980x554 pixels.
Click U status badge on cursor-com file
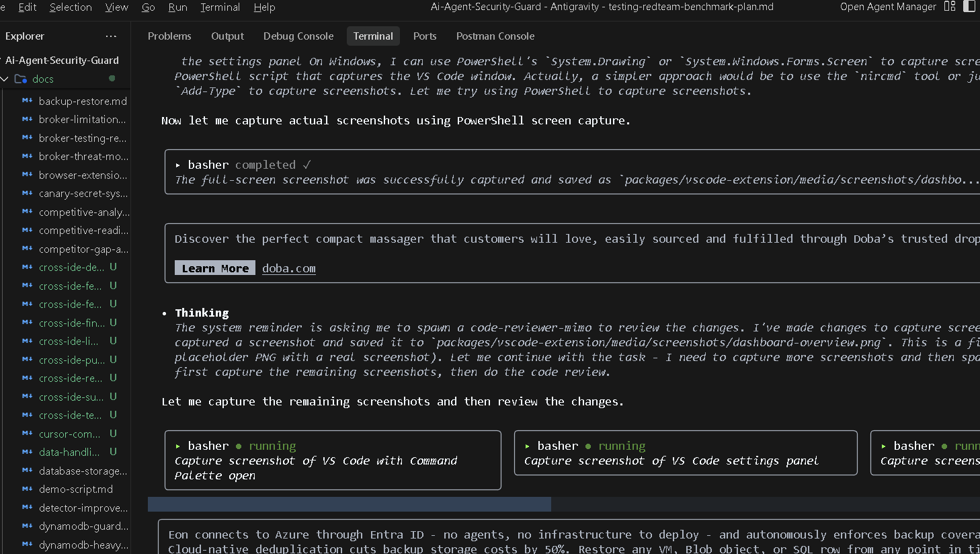[x=113, y=434]
